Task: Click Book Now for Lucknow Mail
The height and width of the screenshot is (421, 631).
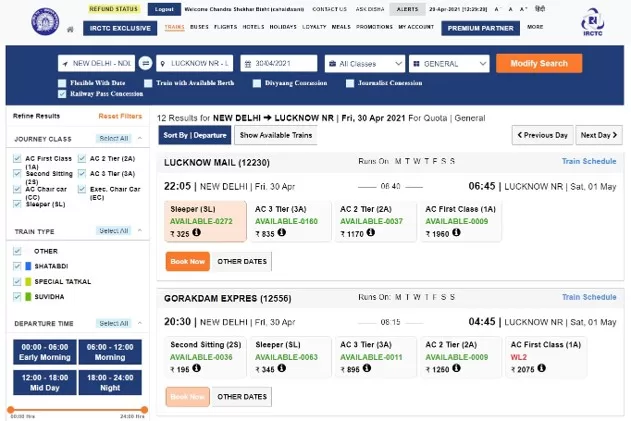Action: click(x=188, y=261)
